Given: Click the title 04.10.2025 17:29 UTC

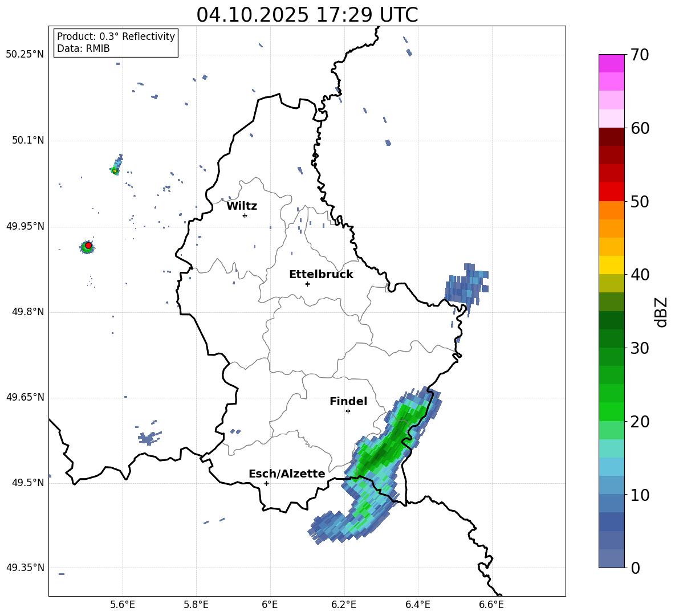Looking at the screenshot, I should point(307,15).
